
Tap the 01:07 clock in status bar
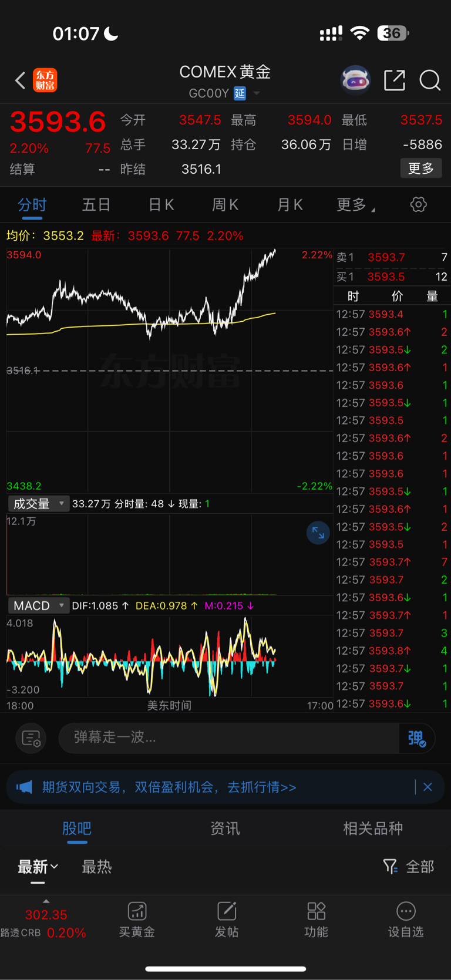[x=76, y=33]
